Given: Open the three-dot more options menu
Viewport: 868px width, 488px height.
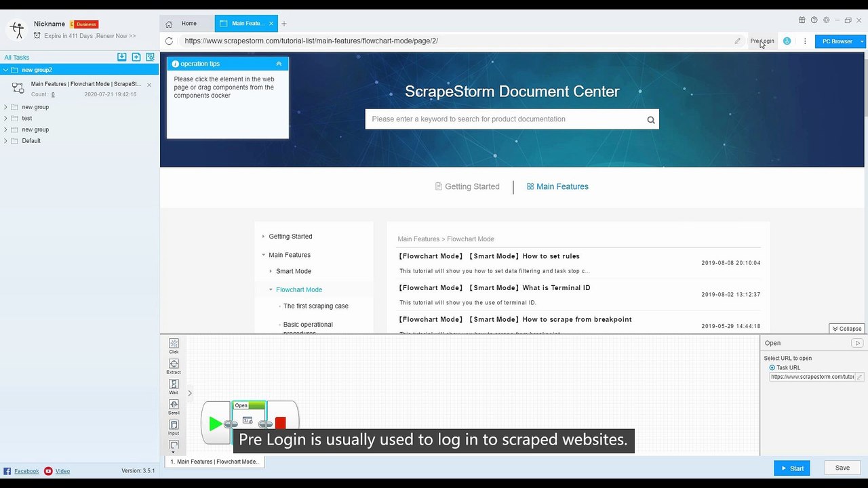Looking at the screenshot, I should point(805,41).
